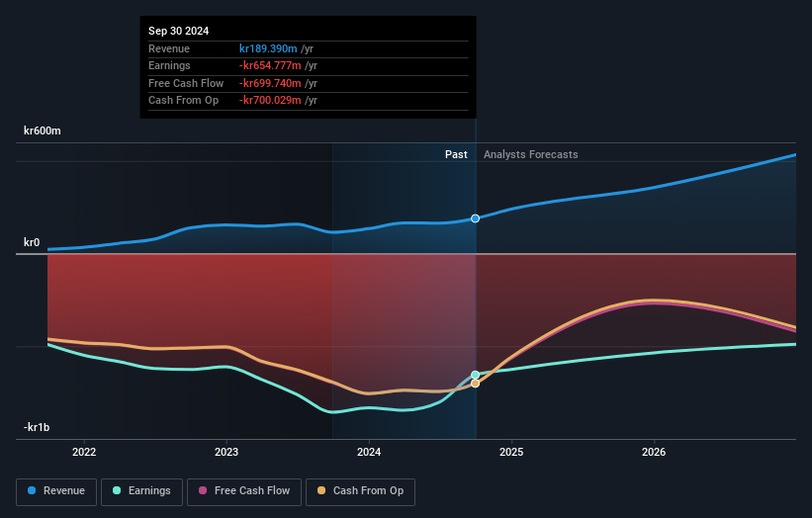
Task: Click the kr600m y-axis label
Action: 42,130
